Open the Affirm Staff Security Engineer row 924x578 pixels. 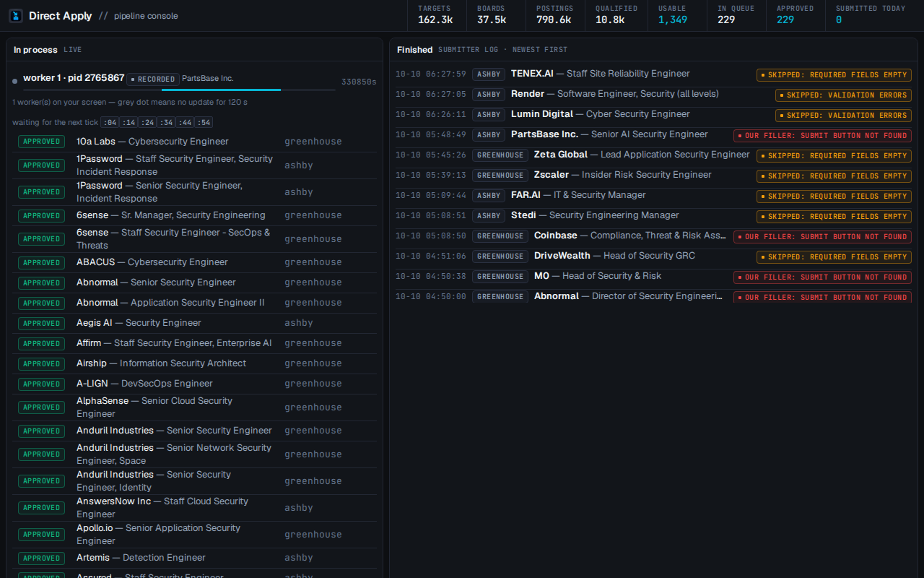(195, 343)
